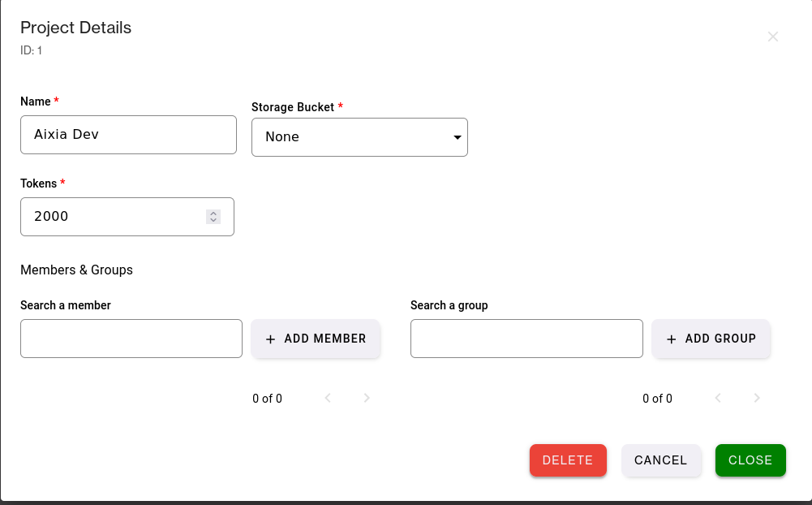Click the Tokens field label
812x505 pixels.
click(x=38, y=183)
